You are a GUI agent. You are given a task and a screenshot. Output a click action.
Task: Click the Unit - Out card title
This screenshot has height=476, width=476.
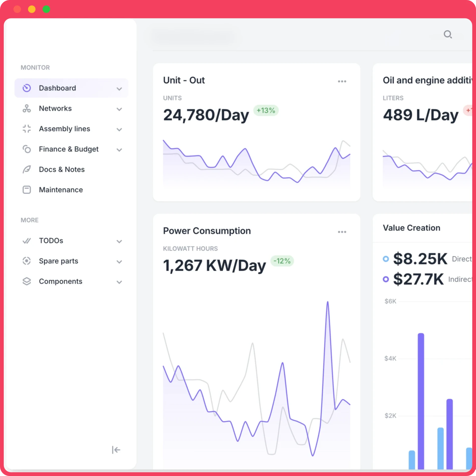click(x=184, y=80)
